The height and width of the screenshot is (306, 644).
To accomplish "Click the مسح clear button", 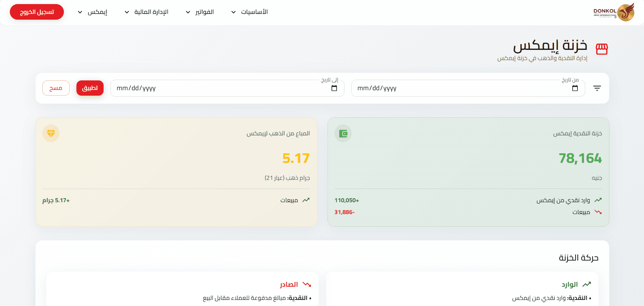I will (x=56, y=88).
